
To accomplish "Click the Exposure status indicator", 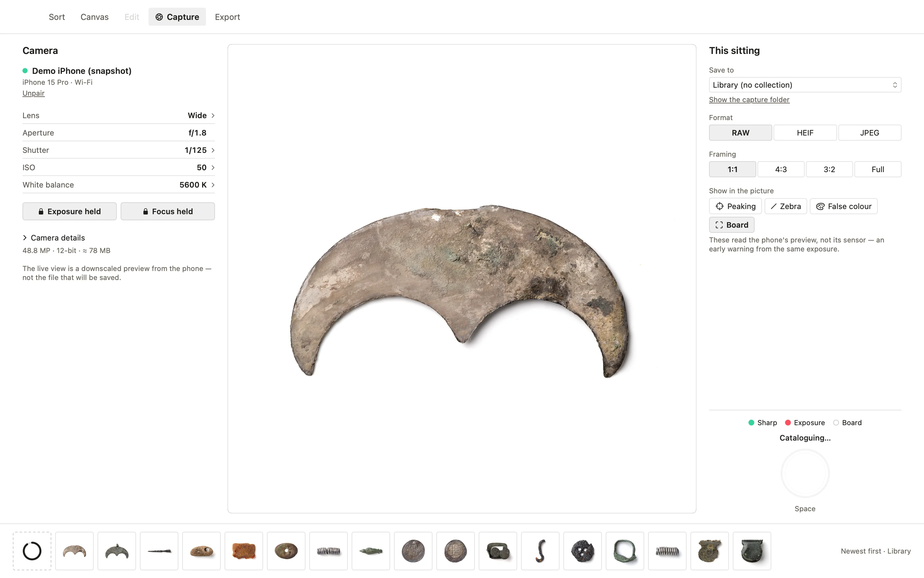I will click(805, 422).
